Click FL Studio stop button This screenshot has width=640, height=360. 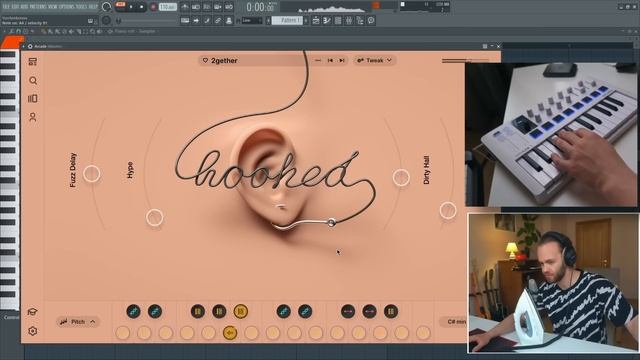142,7
